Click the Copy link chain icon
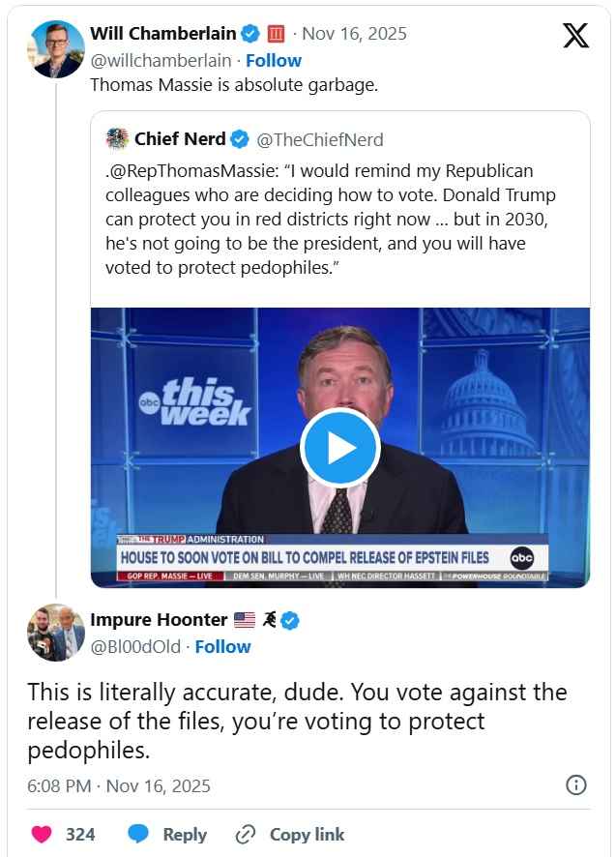The height and width of the screenshot is (857, 616). tap(246, 834)
